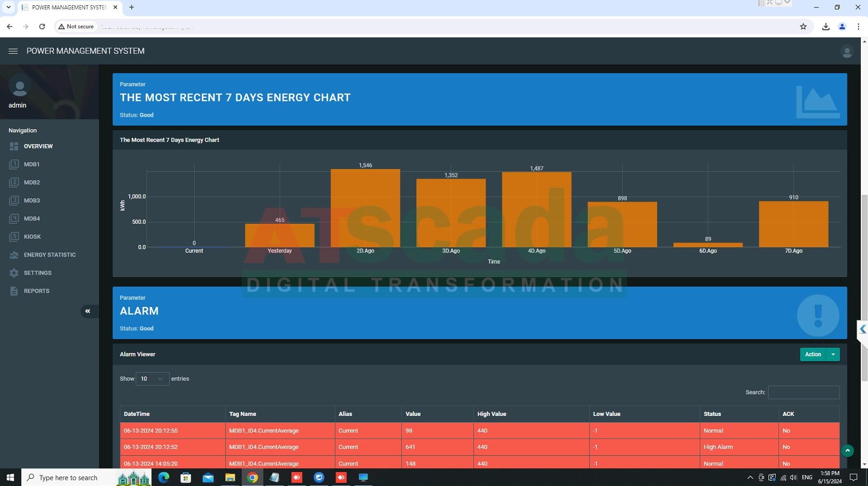Click the SETTINGS gear icon in sidebar
This screenshot has height=486, width=868.
click(14, 273)
